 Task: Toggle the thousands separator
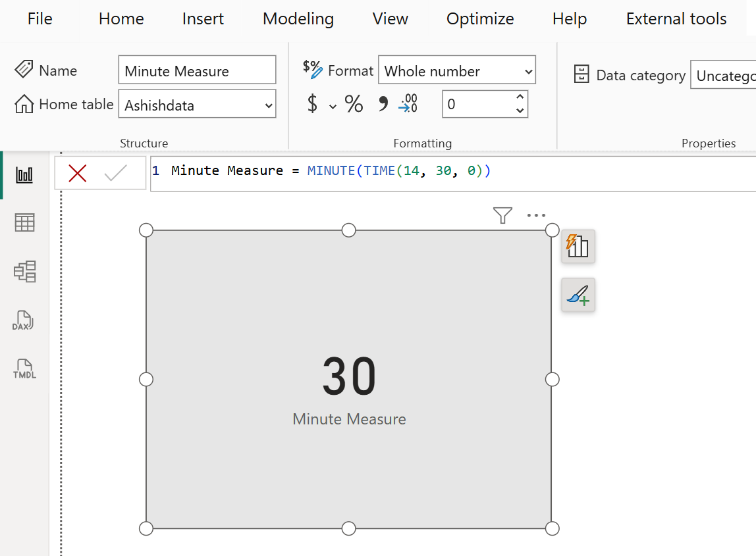tap(383, 103)
